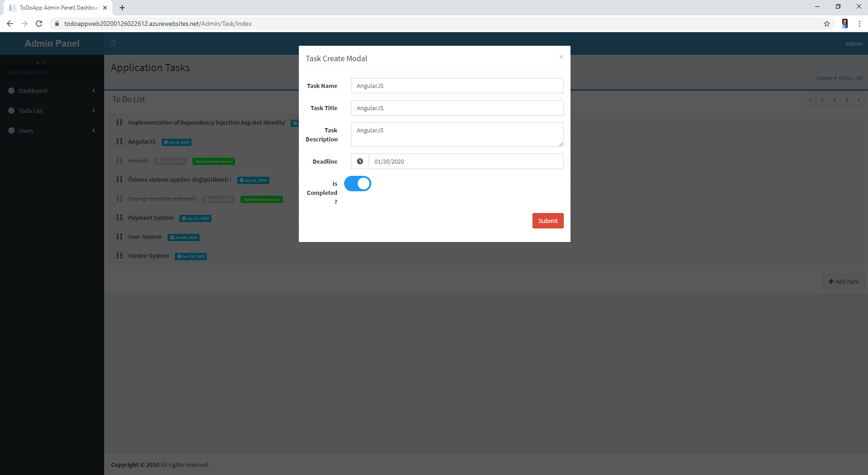Image resolution: width=868 pixels, height=475 pixels.
Task: Go to pagination page 2
Action: pos(834,100)
